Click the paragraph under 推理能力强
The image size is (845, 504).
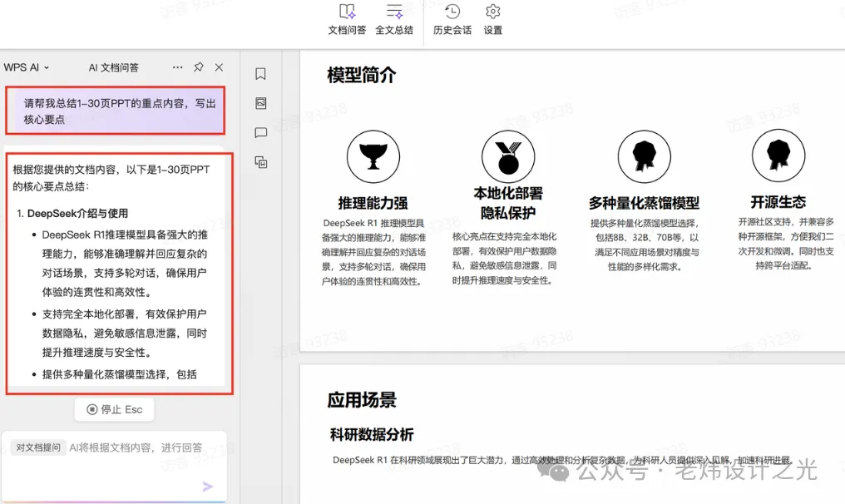(374, 252)
